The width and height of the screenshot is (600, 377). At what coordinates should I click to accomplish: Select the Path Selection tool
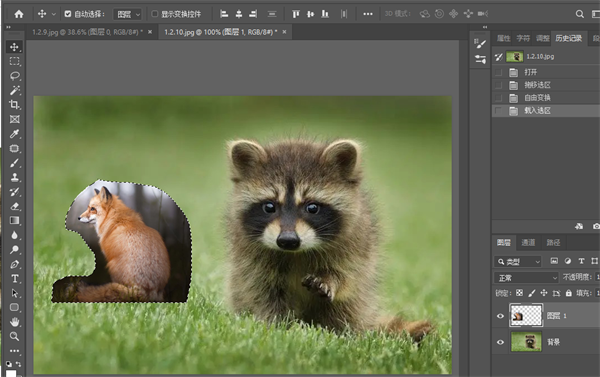(15, 293)
